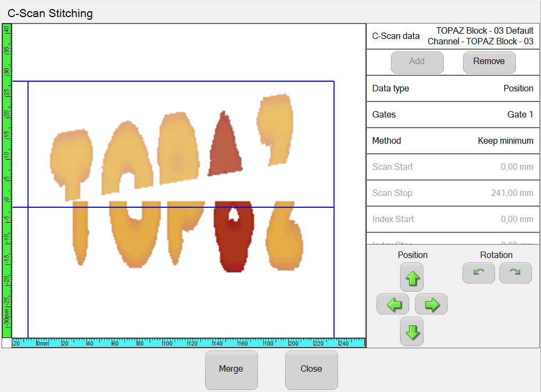Open the C-Scan data selector row
The height and width of the screenshot is (392, 541).
453,36
